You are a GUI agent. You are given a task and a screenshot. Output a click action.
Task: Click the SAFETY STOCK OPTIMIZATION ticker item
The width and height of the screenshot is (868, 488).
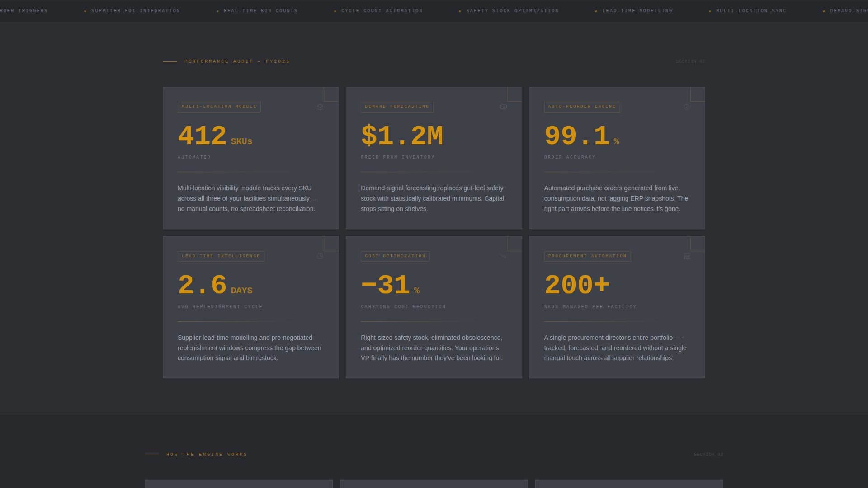coord(509,11)
